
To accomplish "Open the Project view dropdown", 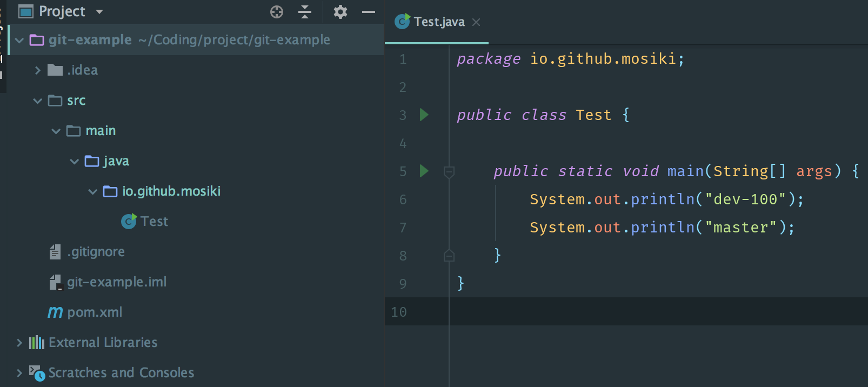I will pos(99,12).
